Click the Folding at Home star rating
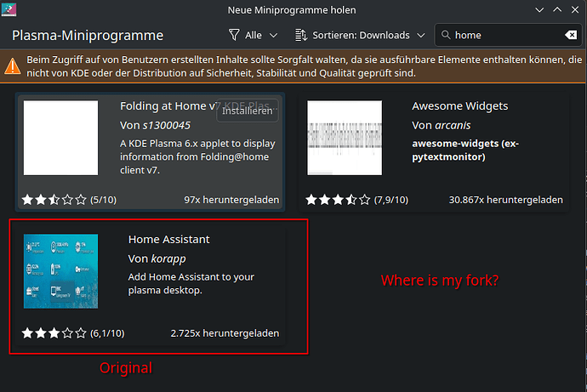Viewport: 587px width, 392px height. tap(54, 200)
